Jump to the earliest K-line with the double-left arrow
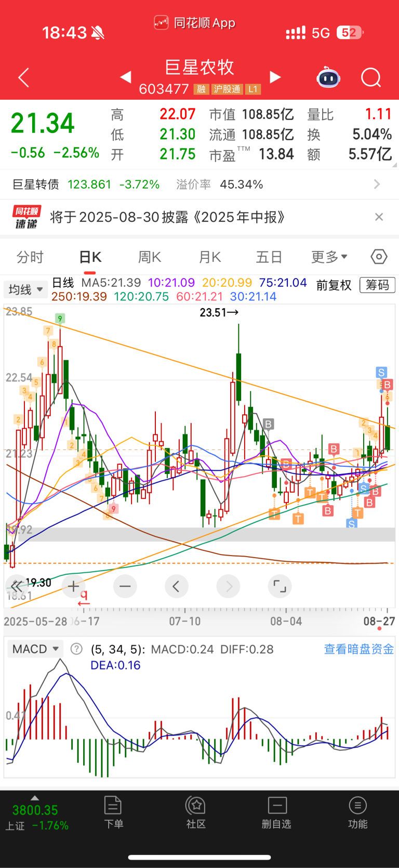Viewport: 399px width, 868px height. click(16, 587)
